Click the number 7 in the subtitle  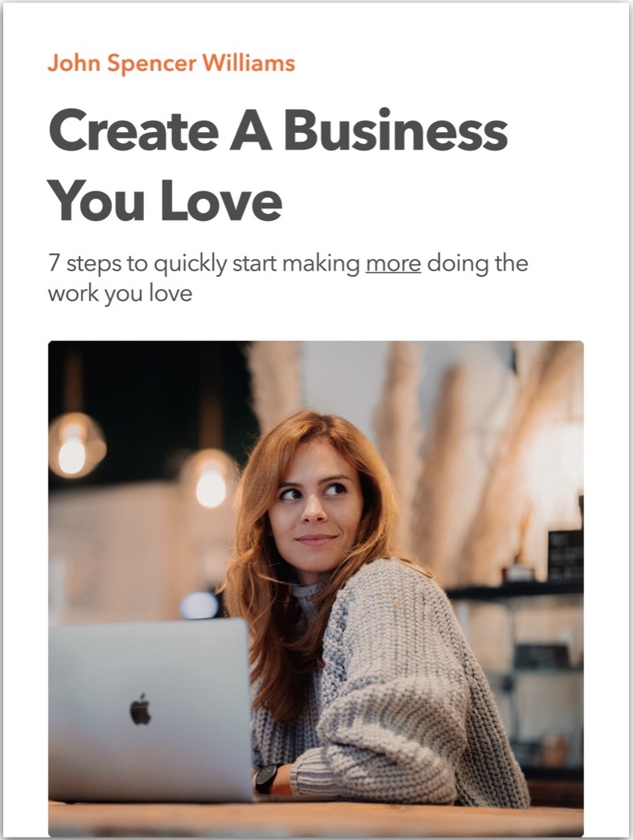click(54, 264)
